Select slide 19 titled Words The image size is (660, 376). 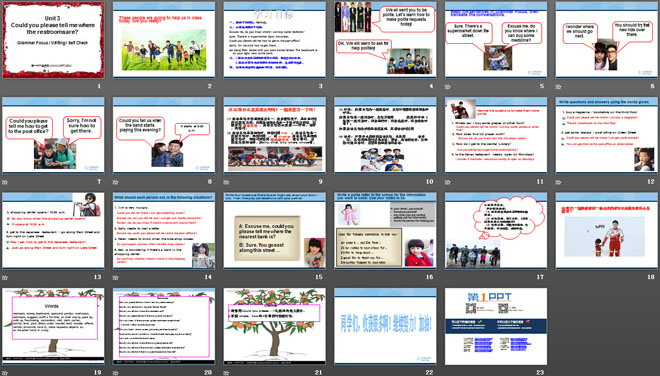53,326
